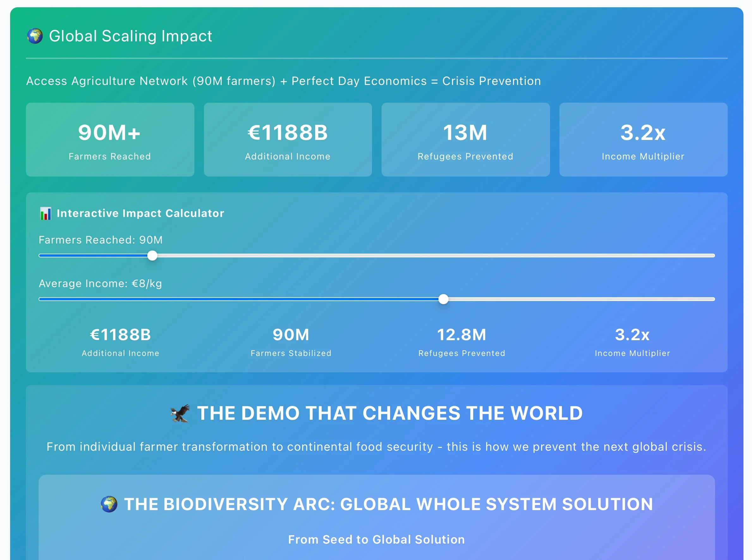Click the €1188B Additional Income top card
Screen dimensions: 752x560
click(288, 140)
